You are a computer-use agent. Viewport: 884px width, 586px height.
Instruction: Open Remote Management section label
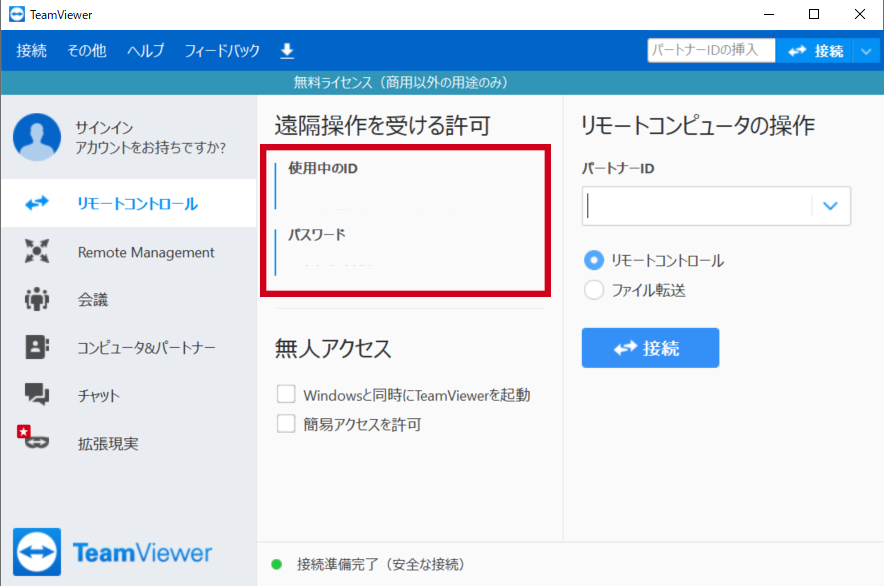point(146,252)
